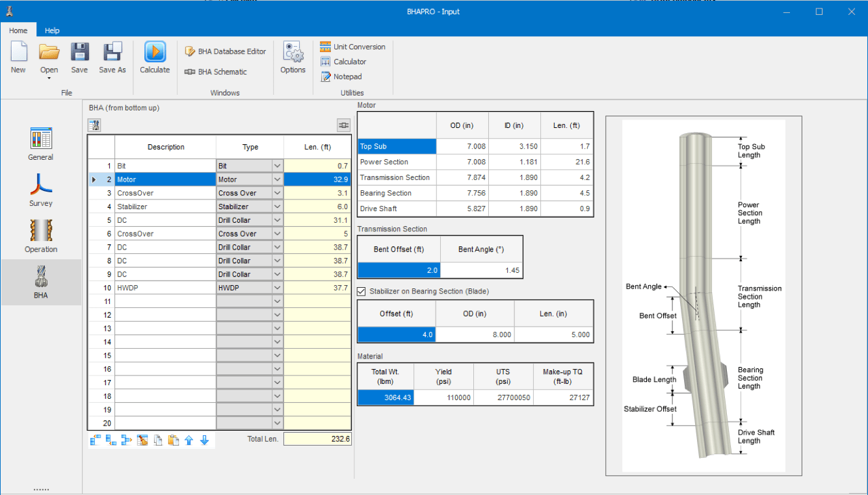Open the BHA Schematic window
Viewport: 868px width, 495px height.
pos(215,72)
